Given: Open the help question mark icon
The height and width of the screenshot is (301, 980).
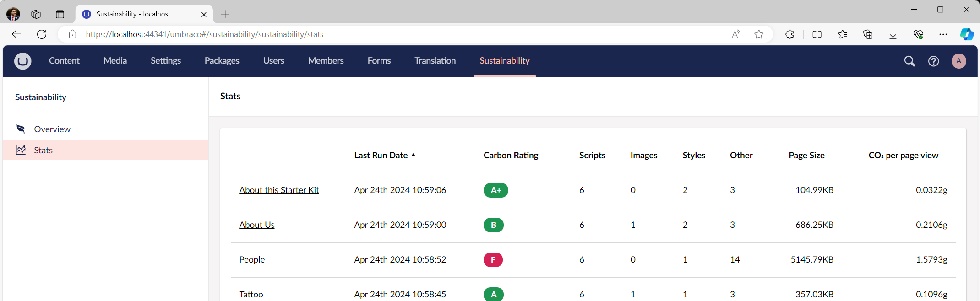Looking at the screenshot, I should point(933,61).
